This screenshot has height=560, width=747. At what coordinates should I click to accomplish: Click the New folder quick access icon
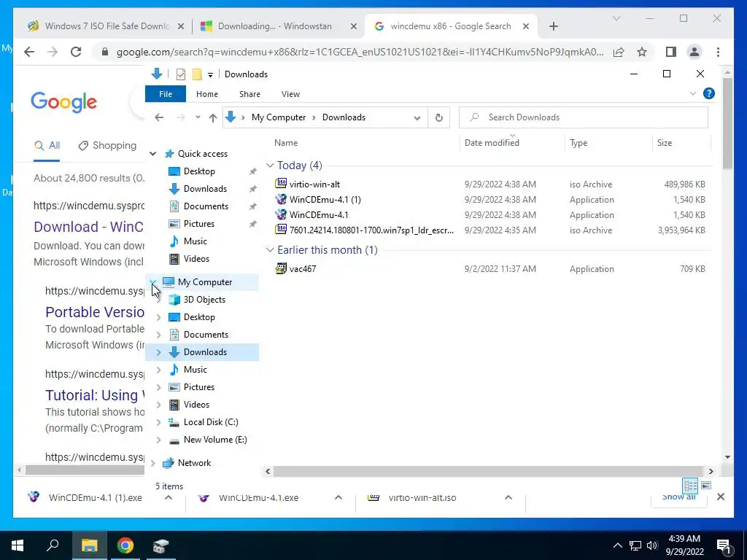197,74
